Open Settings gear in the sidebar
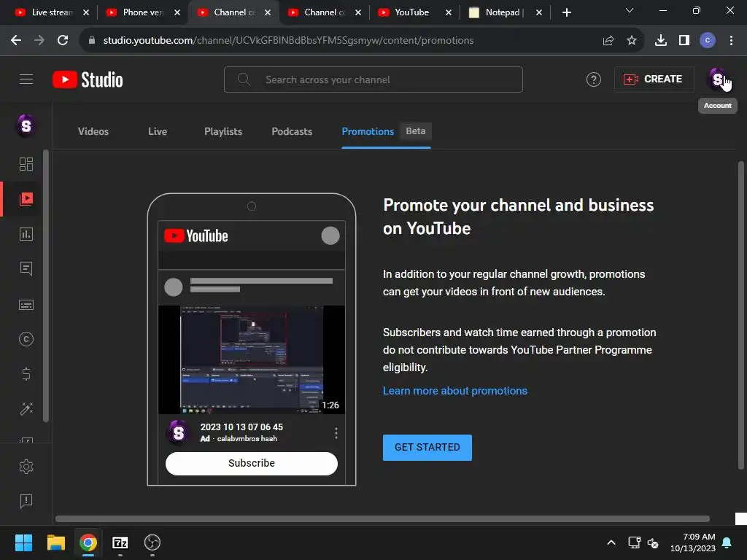The width and height of the screenshot is (747, 560). 26,467
